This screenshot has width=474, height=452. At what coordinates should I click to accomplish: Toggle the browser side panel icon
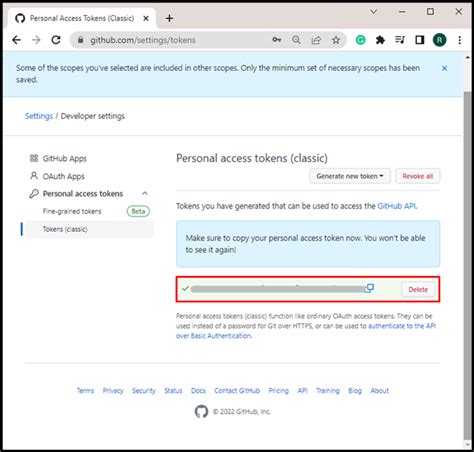point(420,40)
